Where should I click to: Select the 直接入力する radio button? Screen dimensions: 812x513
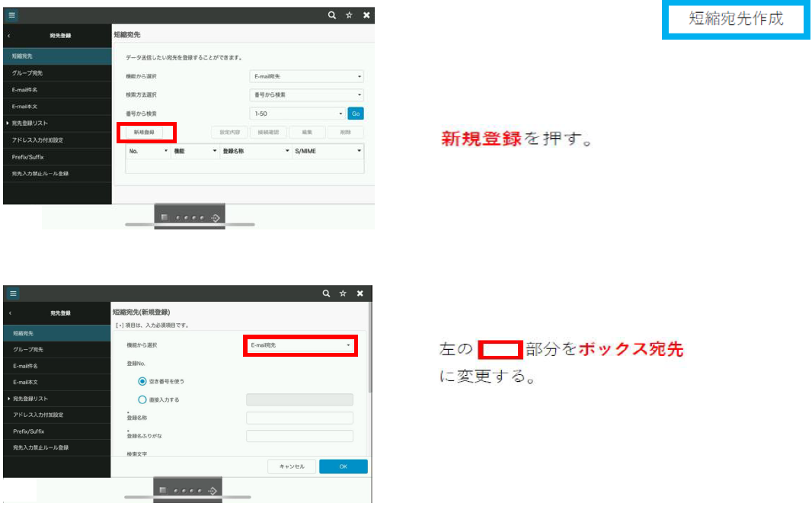[142, 399]
